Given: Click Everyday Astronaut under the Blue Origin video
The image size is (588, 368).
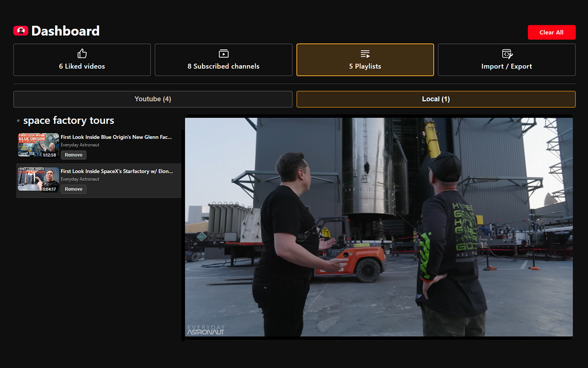Looking at the screenshot, I should 80,144.
